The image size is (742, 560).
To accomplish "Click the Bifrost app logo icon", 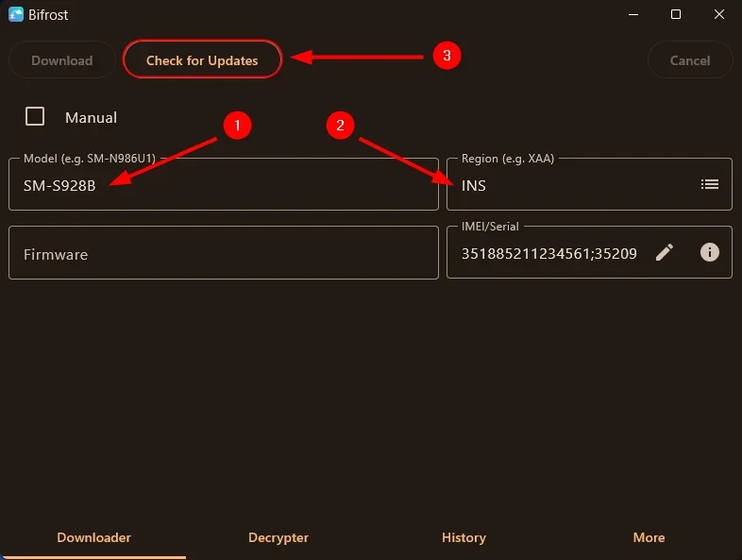I will (x=16, y=15).
